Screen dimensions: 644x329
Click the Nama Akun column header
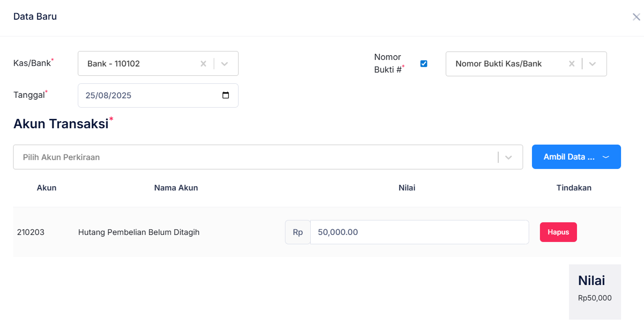(176, 188)
